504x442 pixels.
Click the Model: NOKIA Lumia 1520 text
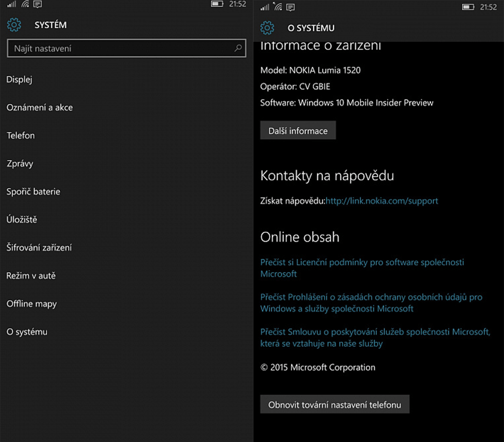click(310, 70)
